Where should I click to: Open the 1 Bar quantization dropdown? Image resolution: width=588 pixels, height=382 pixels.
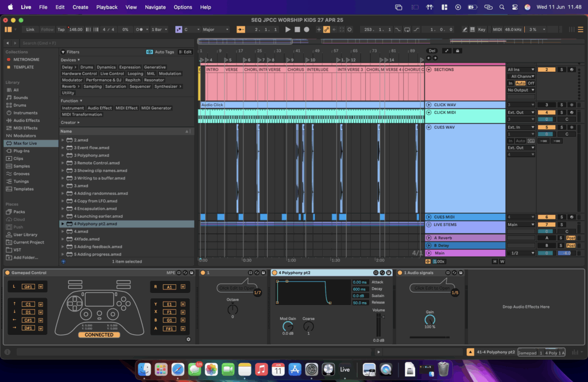(160, 29)
